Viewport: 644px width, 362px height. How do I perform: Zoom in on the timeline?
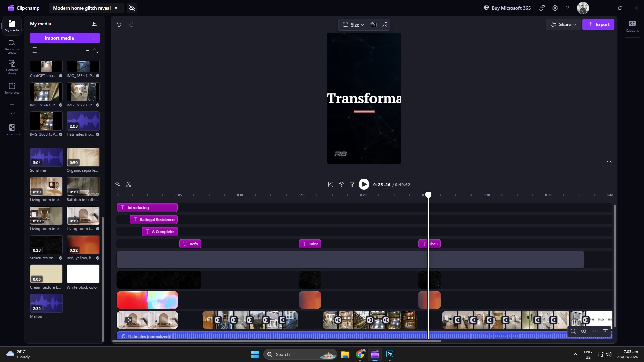pyautogui.click(x=584, y=331)
